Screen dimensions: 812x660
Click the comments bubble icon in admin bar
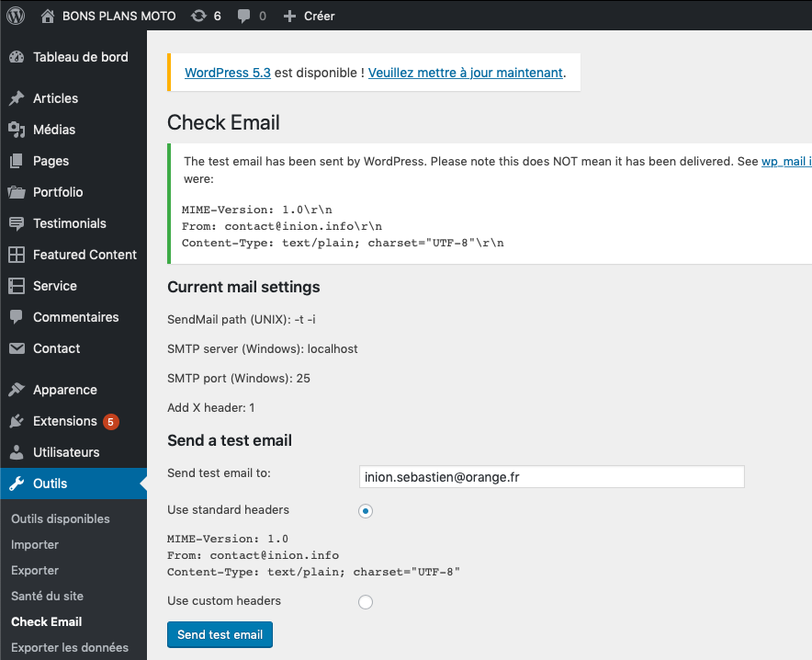click(244, 16)
